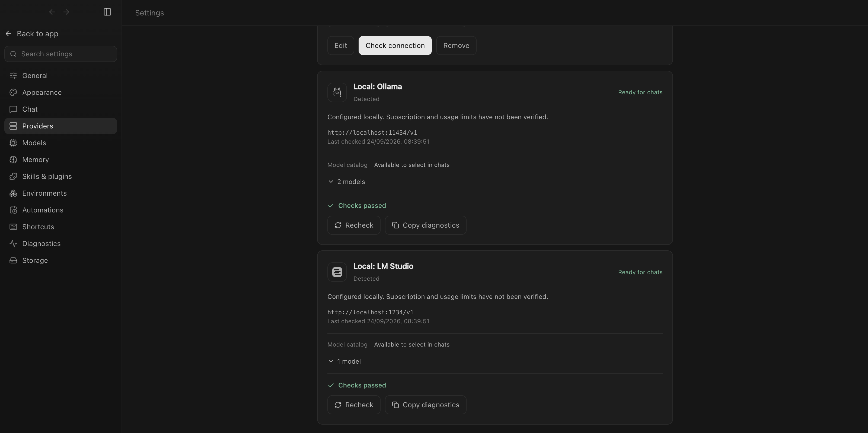Recheck the LM Studio provider
The image size is (868, 433).
(x=354, y=405)
